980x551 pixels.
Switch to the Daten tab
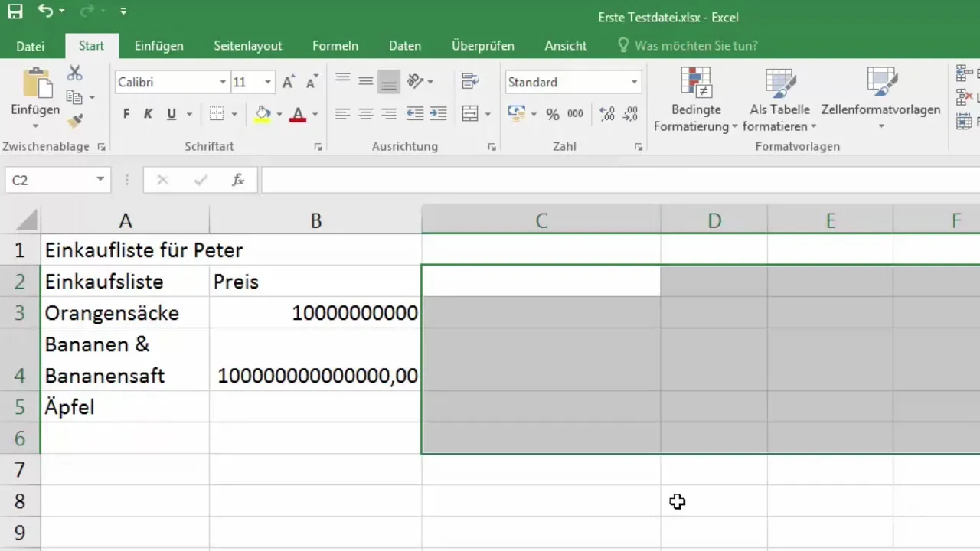point(405,46)
